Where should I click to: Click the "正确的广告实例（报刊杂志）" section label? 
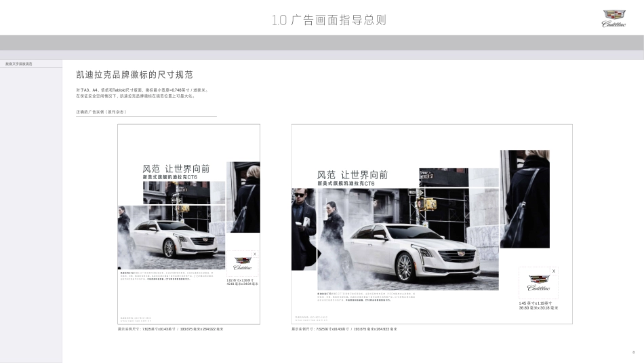(101, 112)
